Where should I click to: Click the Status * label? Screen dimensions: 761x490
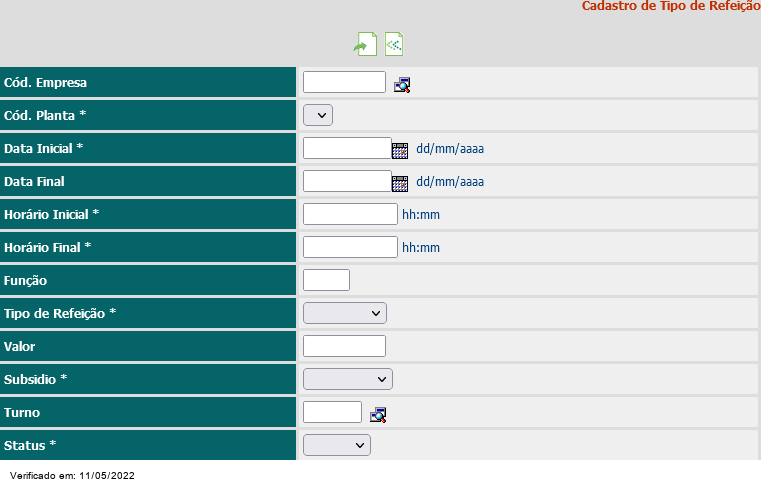pos(30,445)
